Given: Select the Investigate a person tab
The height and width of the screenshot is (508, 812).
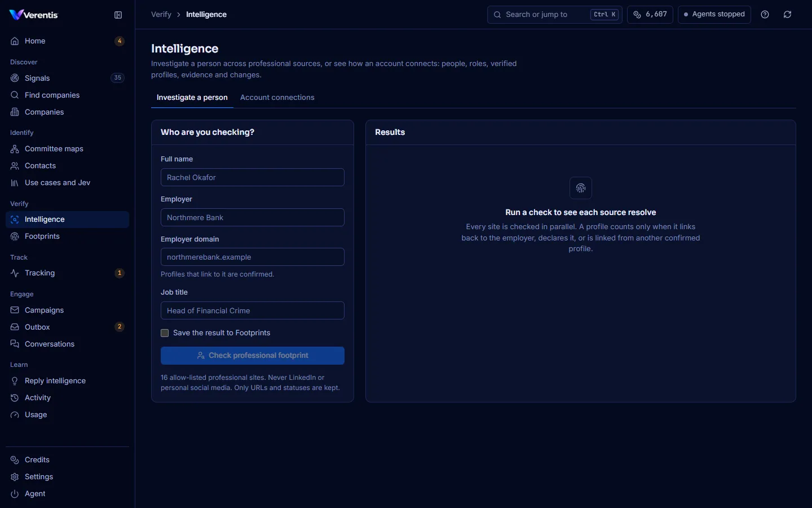Looking at the screenshot, I should pos(192,98).
